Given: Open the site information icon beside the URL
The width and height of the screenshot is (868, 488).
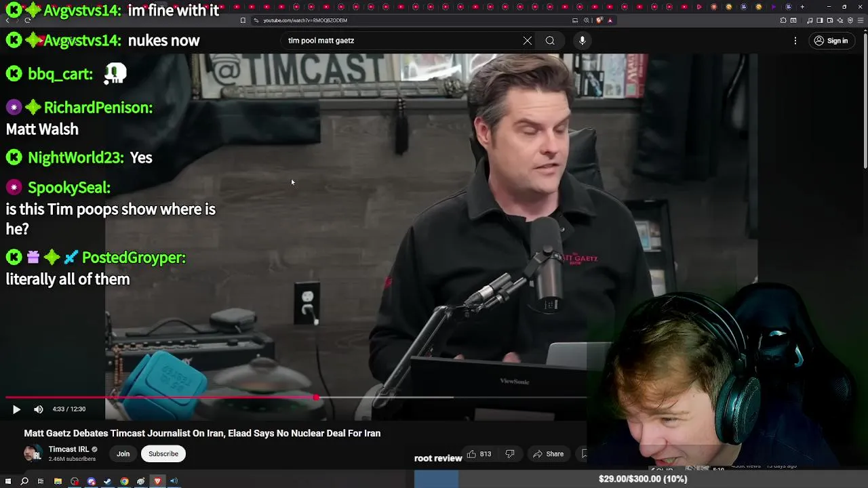Looking at the screenshot, I should pos(256,20).
